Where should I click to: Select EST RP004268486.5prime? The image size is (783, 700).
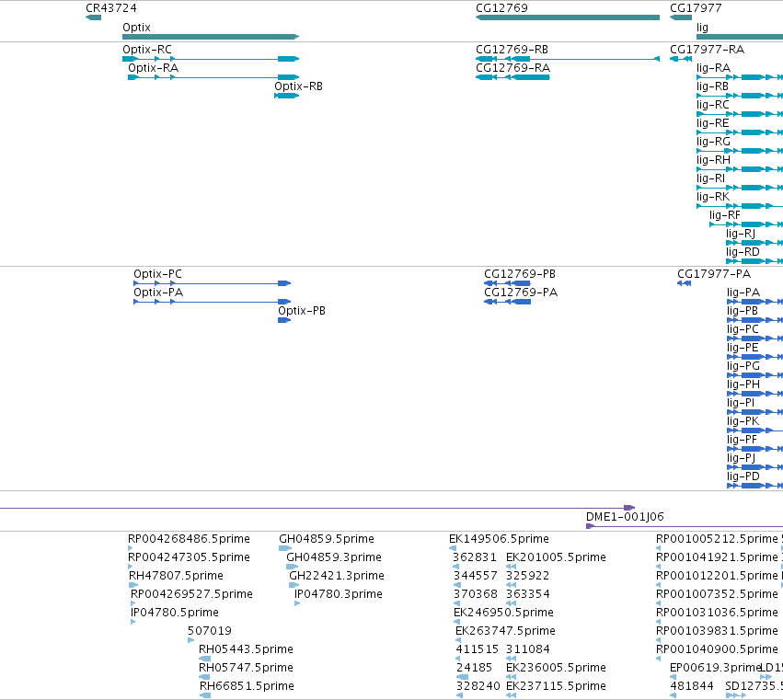point(131,548)
